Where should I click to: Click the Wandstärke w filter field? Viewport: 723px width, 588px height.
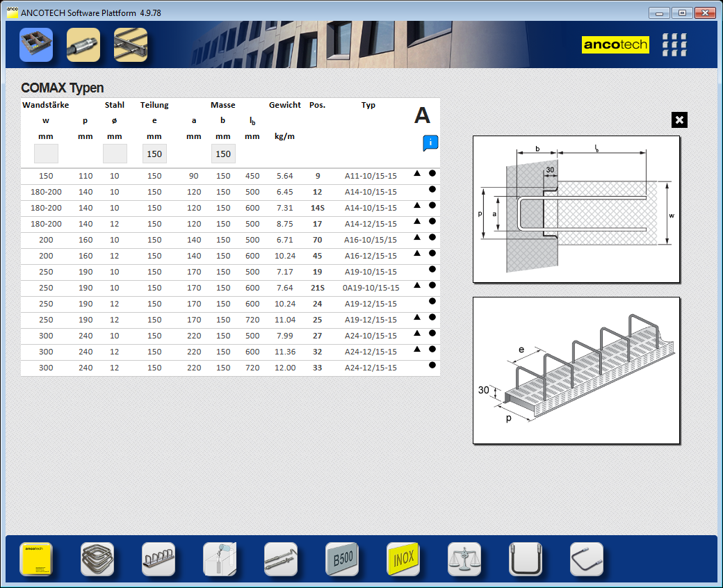[46, 154]
